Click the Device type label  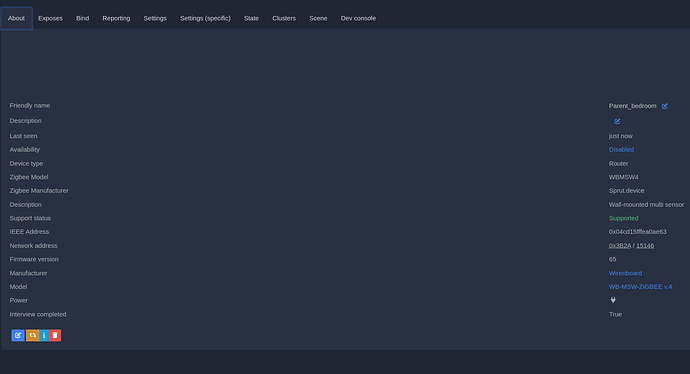tap(26, 164)
